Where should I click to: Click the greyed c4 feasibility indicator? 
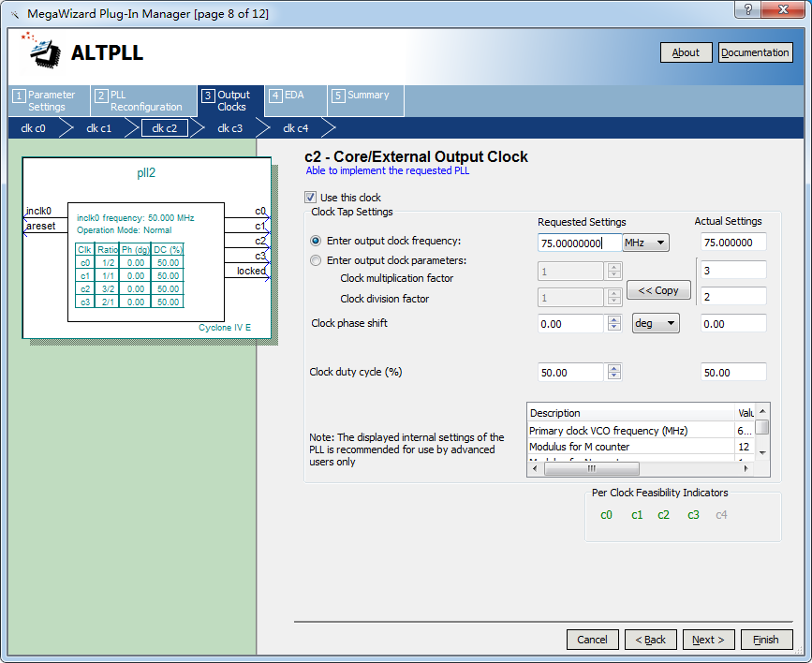click(x=721, y=515)
